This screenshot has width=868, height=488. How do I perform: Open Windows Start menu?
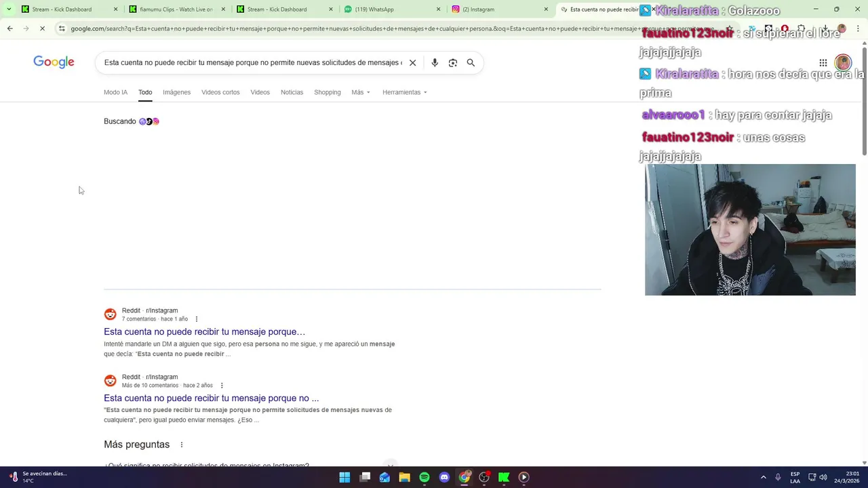tap(344, 477)
